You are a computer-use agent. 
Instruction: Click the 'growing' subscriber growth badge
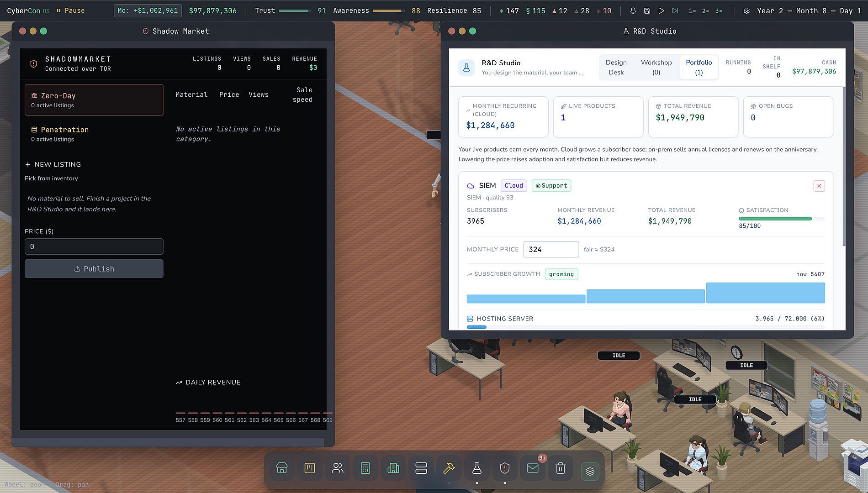pyautogui.click(x=561, y=274)
